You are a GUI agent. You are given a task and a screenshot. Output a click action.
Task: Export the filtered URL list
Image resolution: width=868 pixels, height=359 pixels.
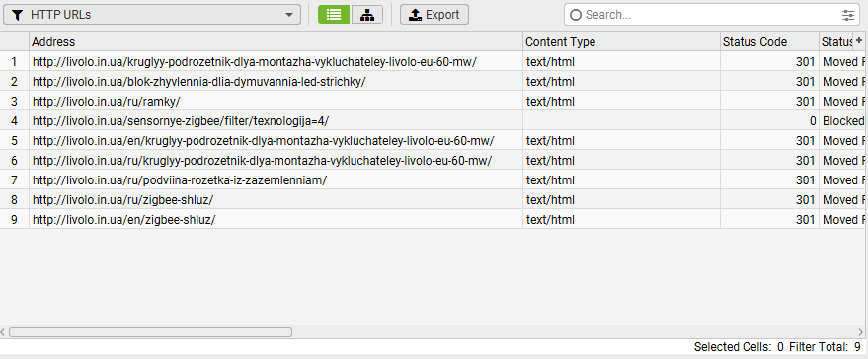coord(434,15)
